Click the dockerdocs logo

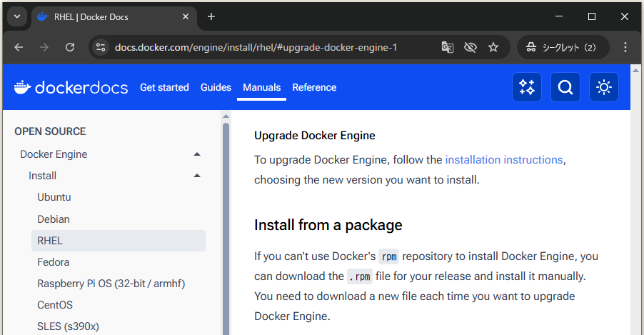coord(71,88)
